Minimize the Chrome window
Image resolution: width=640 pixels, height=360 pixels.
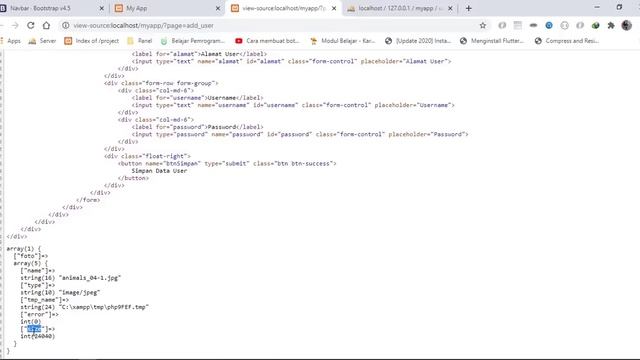coord(597,7)
